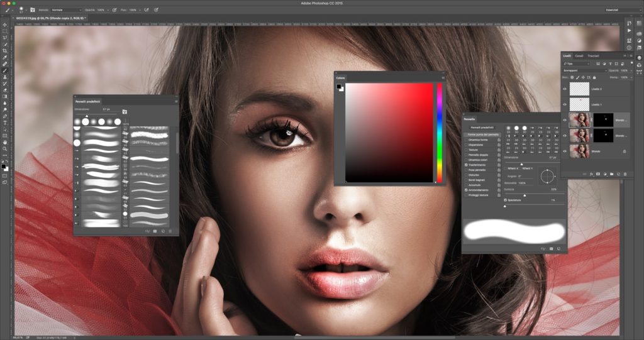644x340 pixels.
Task: Click the document tab title
Action: point(50,18)
